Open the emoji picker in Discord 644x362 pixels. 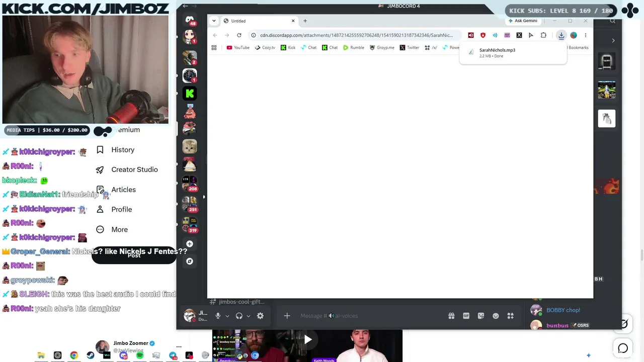(x=496, y=316)
